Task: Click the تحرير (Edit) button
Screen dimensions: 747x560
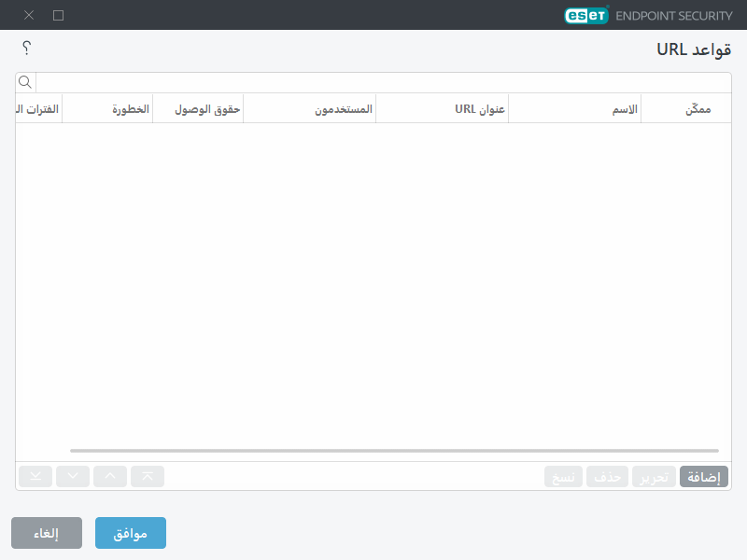Action: pos(655,476)
